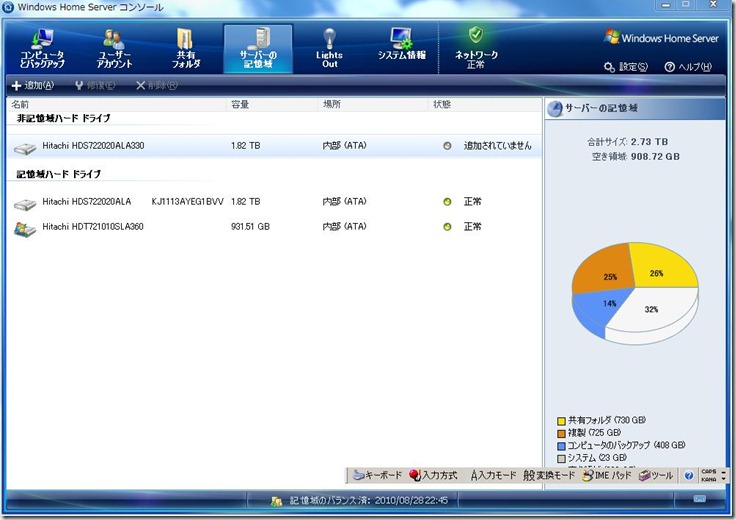
Task: Click the yellow 共有フォルダ legend swatch
Action: point(561,421)
